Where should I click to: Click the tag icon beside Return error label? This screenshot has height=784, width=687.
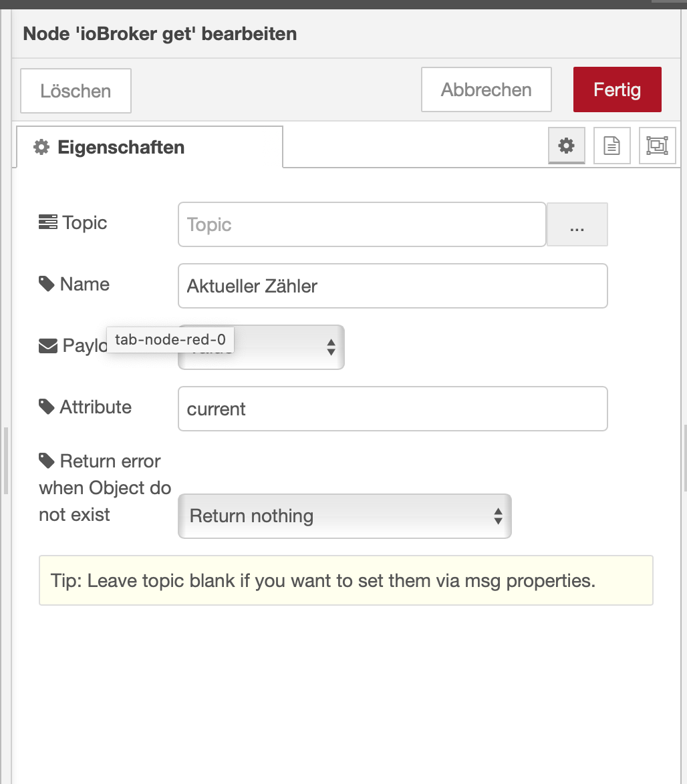(47, 461)
